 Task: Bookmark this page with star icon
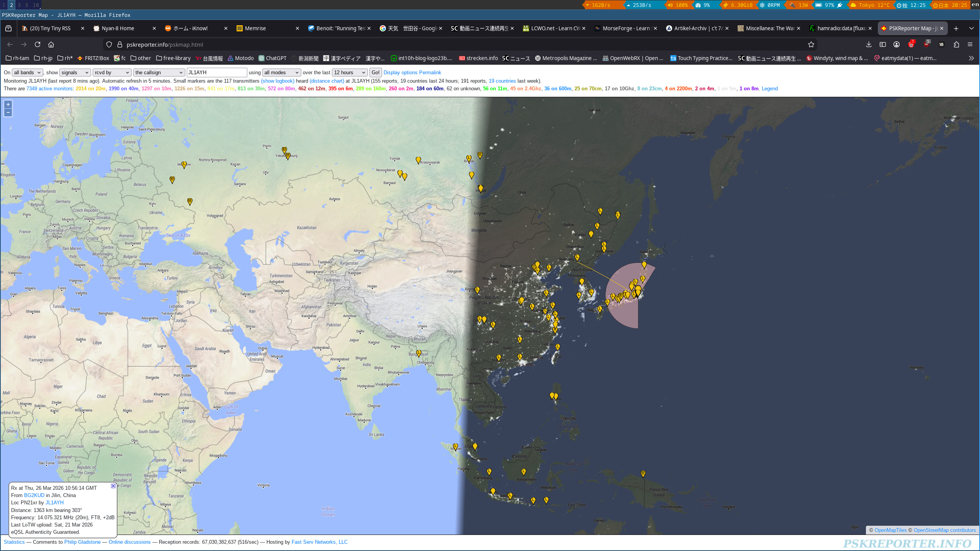[811, 44]
